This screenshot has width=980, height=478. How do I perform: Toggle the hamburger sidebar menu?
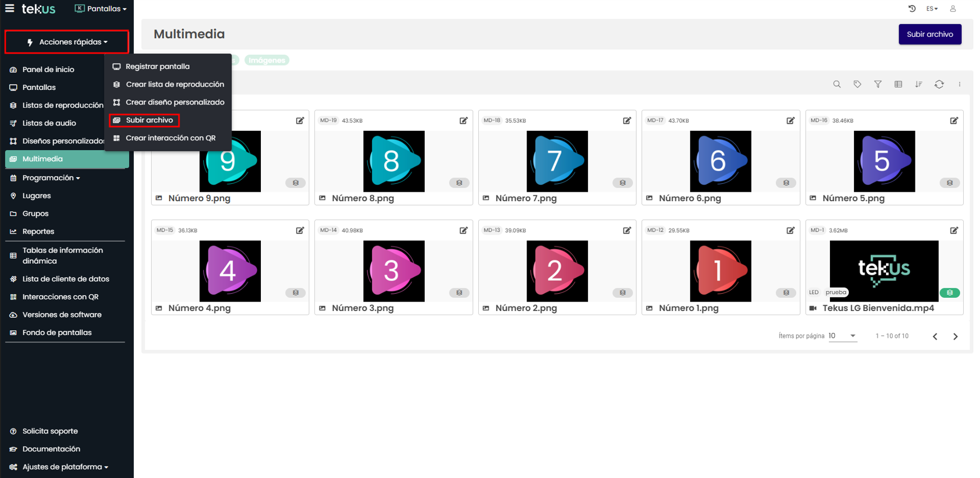point(9,8)
